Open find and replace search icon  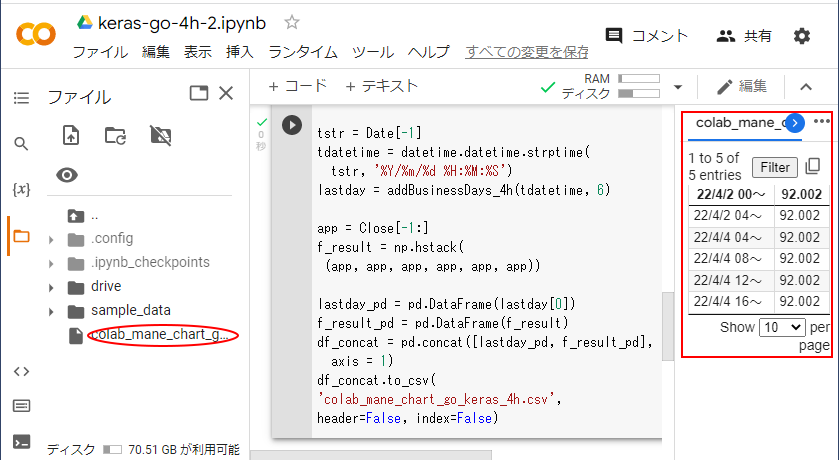[21, 143]
